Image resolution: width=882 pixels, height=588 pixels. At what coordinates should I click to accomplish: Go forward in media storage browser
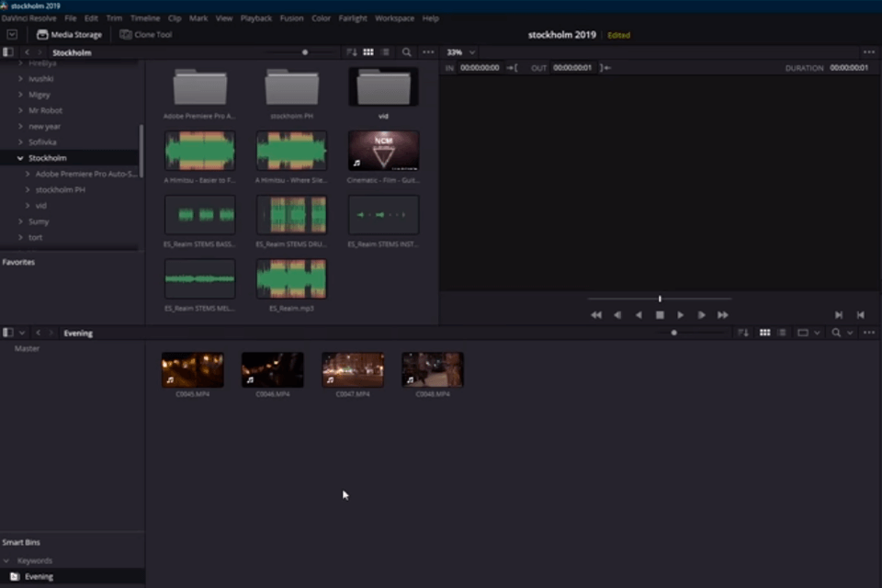(x=40, y=51)
